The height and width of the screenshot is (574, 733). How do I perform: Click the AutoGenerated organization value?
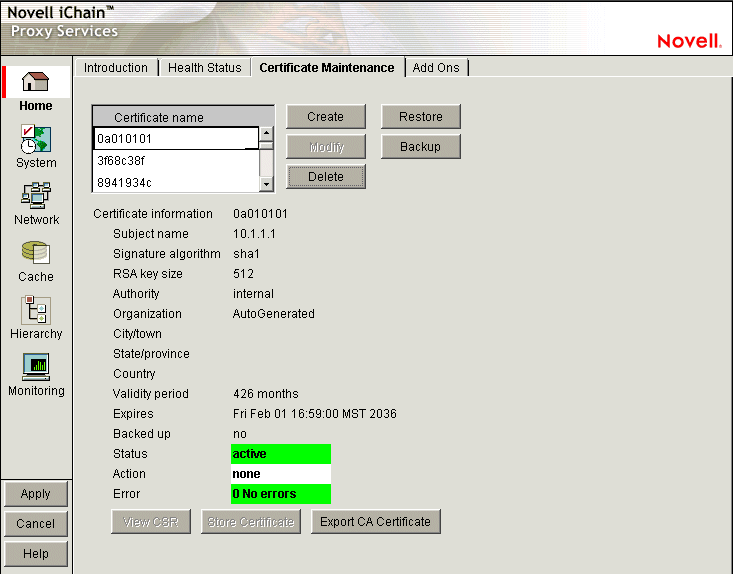(273, 314)
